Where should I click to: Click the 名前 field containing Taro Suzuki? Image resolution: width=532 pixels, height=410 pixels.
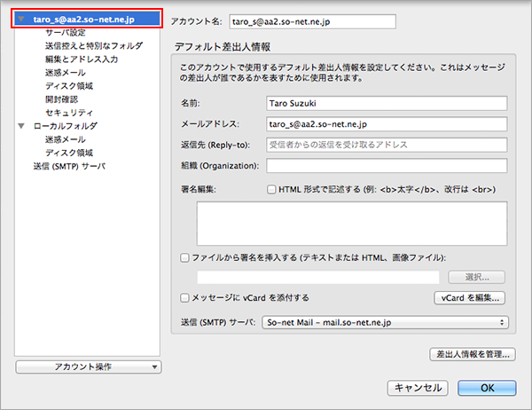tap(385, 103)
